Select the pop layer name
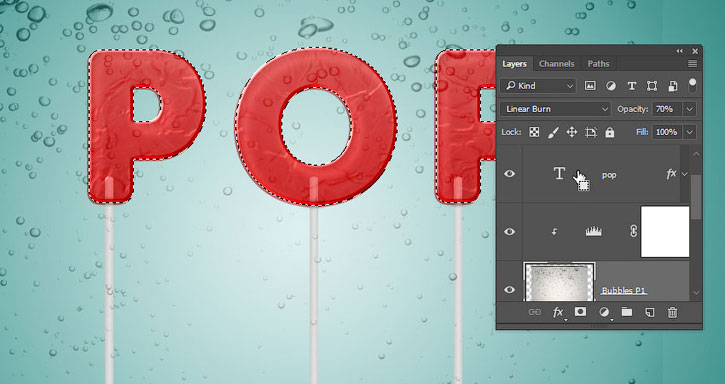The width and height of the screenshot is (725, 384). pos(609,175)
